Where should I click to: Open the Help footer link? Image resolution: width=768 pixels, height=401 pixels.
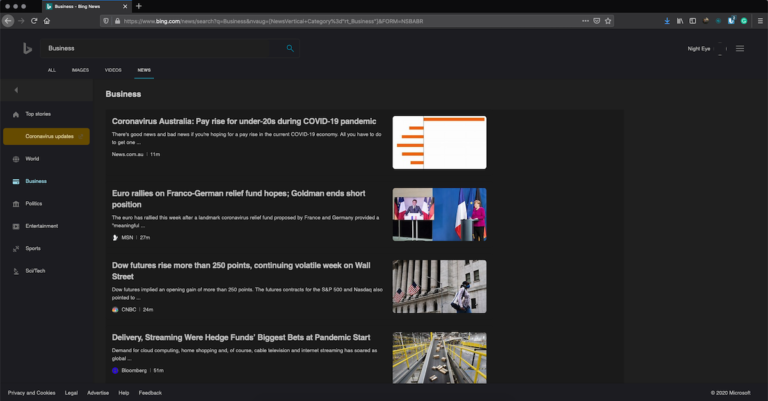pyautogui.click(x=123, y=393)
